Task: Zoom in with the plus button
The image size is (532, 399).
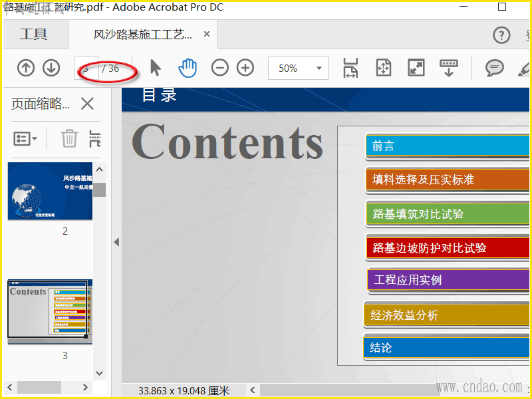Action: pyautogui.click(x=245, y=68)
